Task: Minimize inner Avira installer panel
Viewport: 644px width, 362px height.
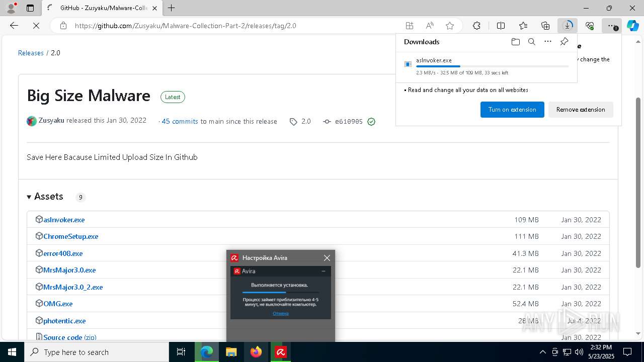Action: click(x=324, y=271)
